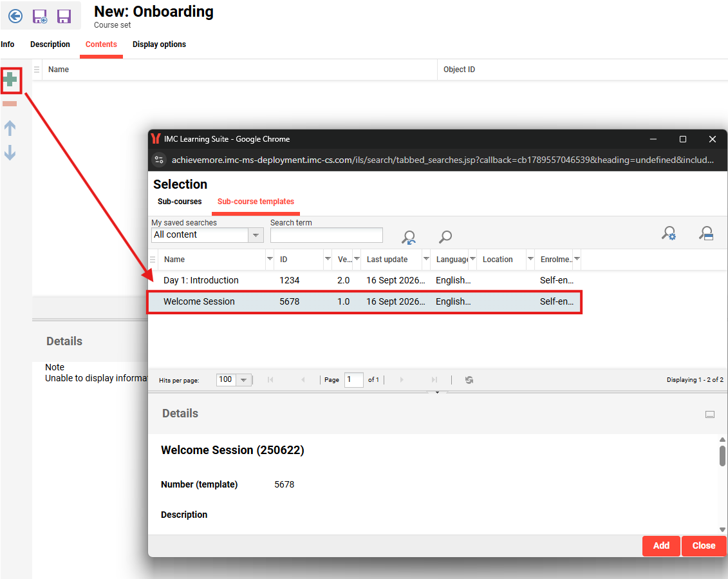Open the Description tab
This screenshot has height=579, width=728.
click(50, 44)
